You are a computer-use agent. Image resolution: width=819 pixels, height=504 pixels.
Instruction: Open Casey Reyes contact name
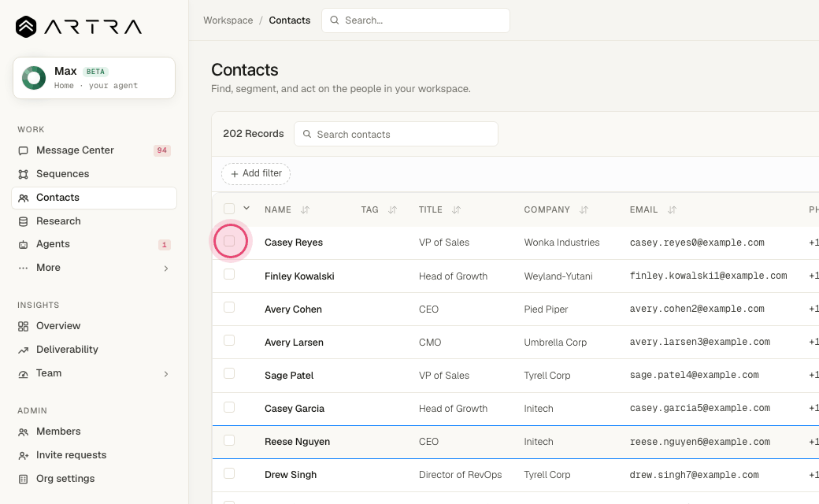tap(294, 243)
